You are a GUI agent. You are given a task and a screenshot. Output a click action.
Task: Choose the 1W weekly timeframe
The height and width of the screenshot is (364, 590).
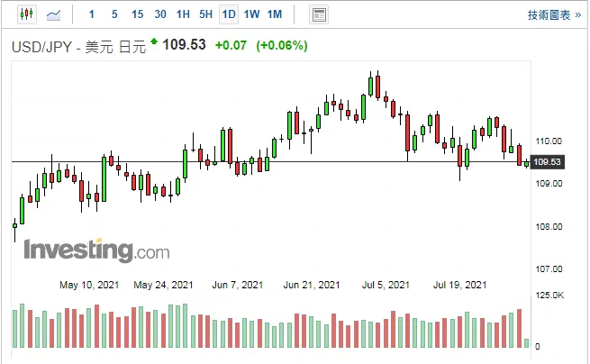coord(251,14)
